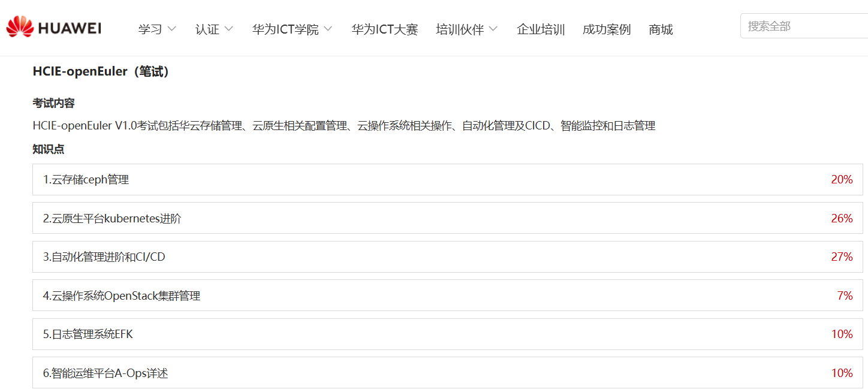Open the 华为ICT学院 menu
Viewport: 868px width, 392px height.
click(285, 29)
